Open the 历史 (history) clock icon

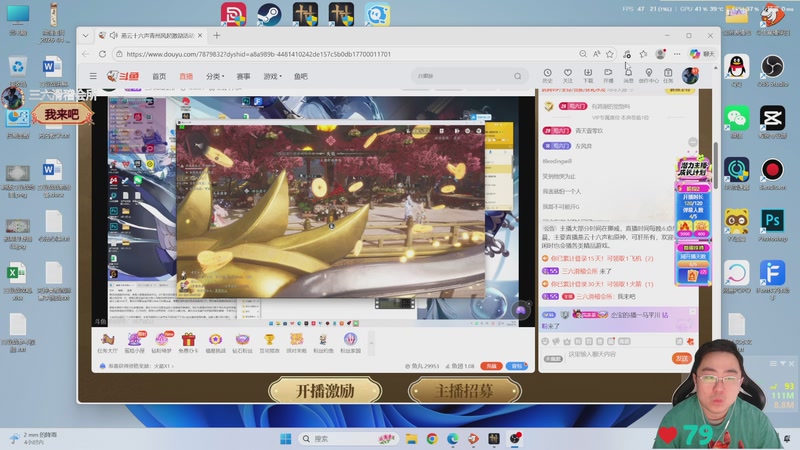coord(547,76)
